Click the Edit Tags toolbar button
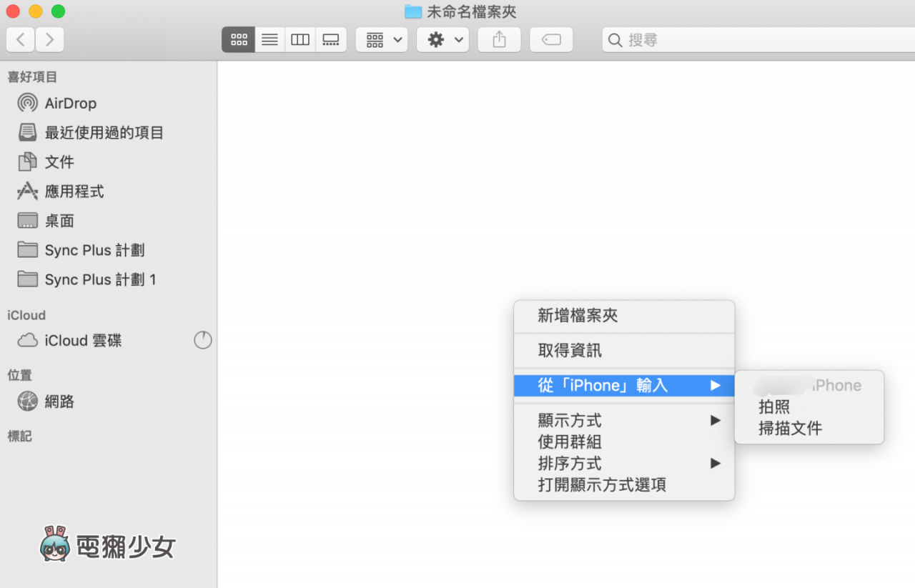The image size is (915, 588). coord(551,40)
